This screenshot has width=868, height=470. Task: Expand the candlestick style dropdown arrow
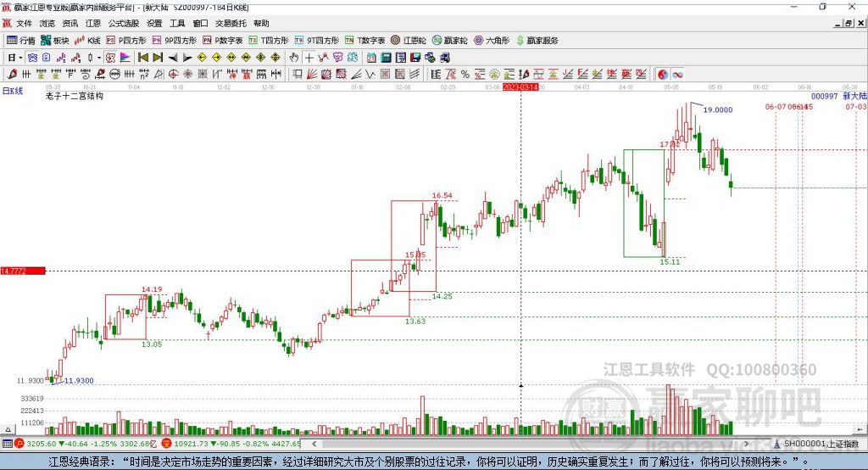coord(99,58)
